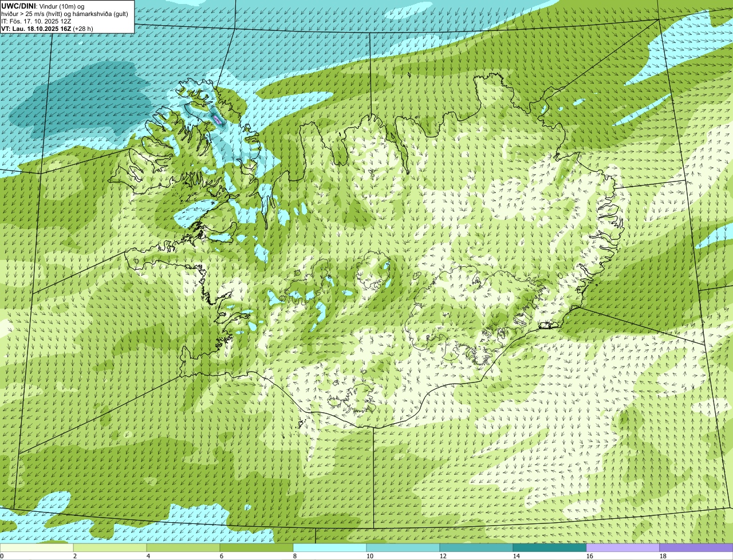733x560 pixels.
Task: Click the legend scale label "6"
Action: click(222, 556)
